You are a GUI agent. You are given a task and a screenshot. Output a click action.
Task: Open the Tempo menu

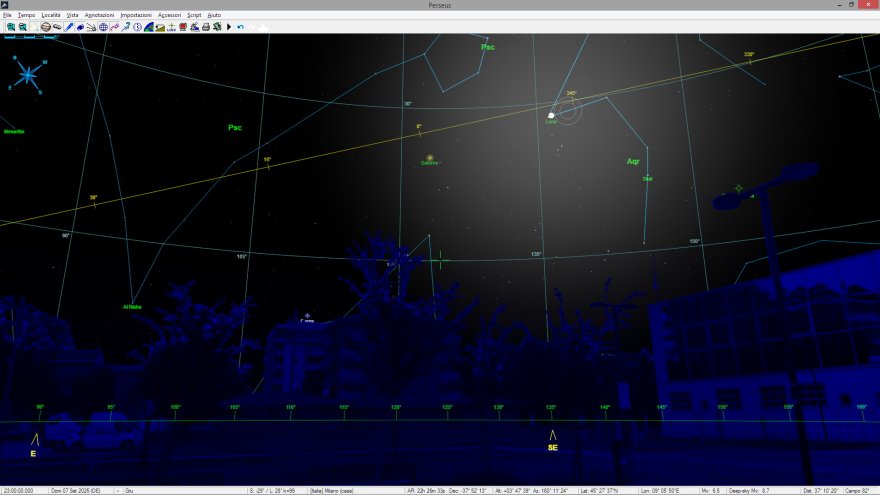point(26,16)
